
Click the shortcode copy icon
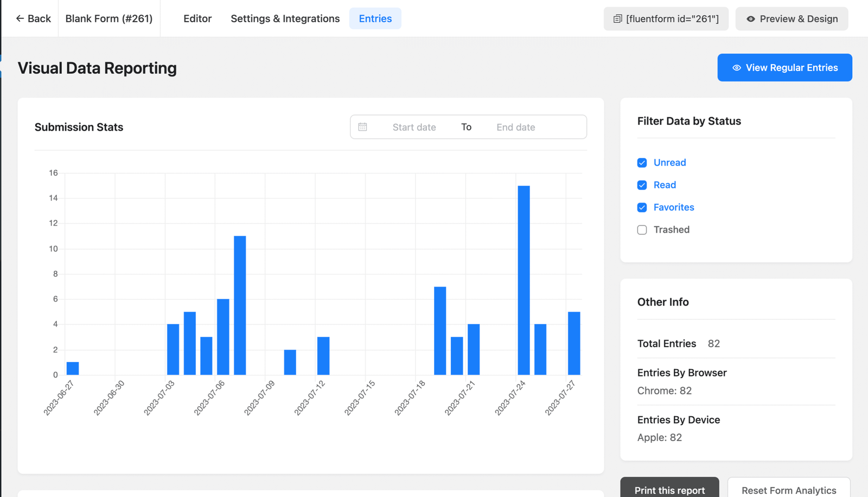[617, 19]
